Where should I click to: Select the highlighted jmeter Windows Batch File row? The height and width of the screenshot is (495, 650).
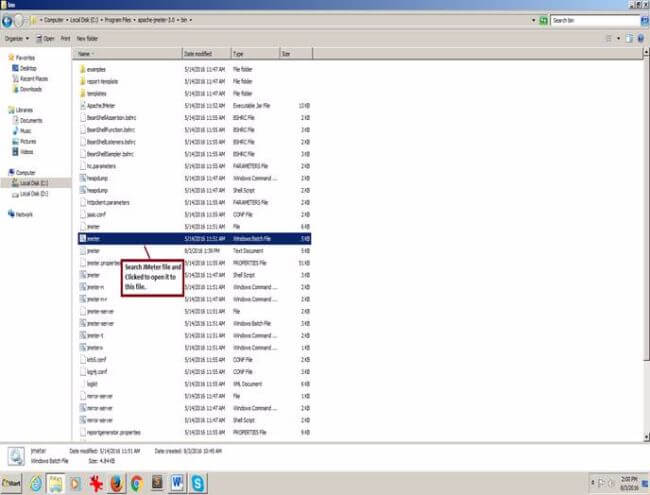194,239
